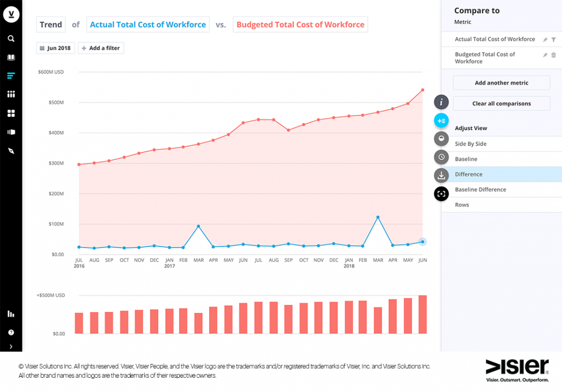The width and height of the screenshot is (562, 392).
Task: Click Clear all comparisons
Action: click(501, 103)
